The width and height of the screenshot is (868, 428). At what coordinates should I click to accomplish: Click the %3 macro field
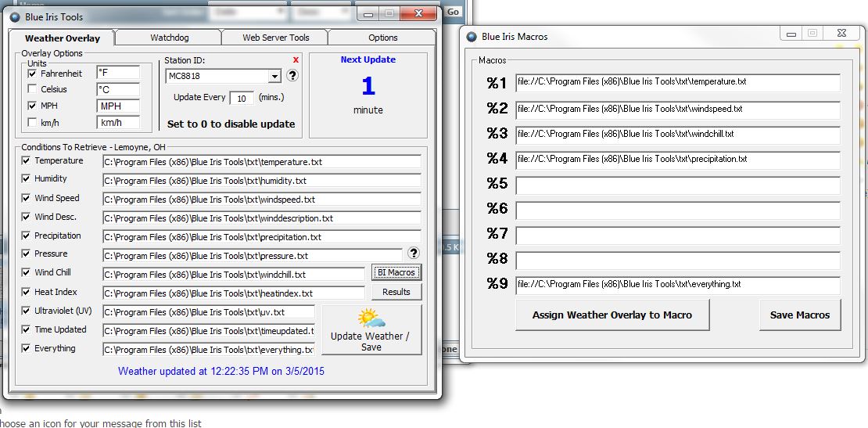pyautogui.click(x=678, y=135)
